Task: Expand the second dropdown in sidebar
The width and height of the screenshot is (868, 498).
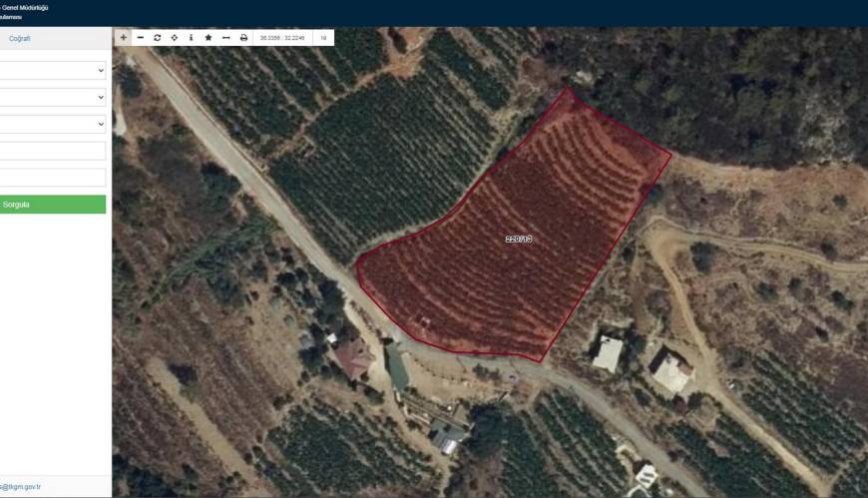Action: 53,97
